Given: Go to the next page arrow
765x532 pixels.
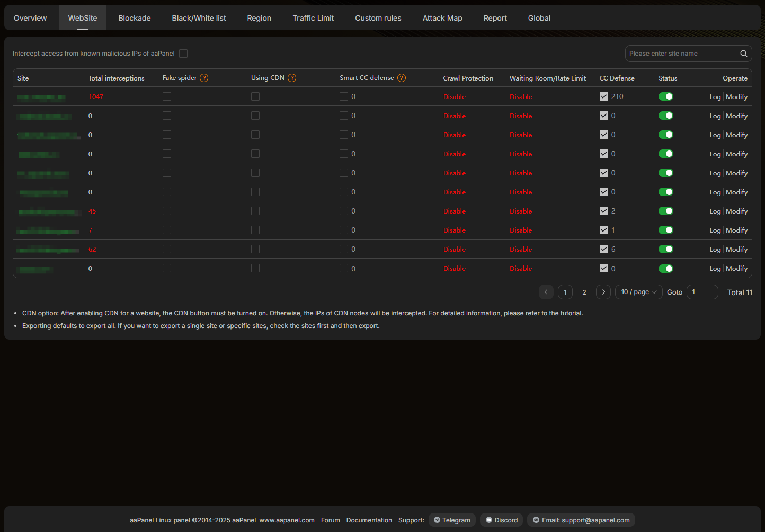Looking at the screenshot, I should coord(603,292).
